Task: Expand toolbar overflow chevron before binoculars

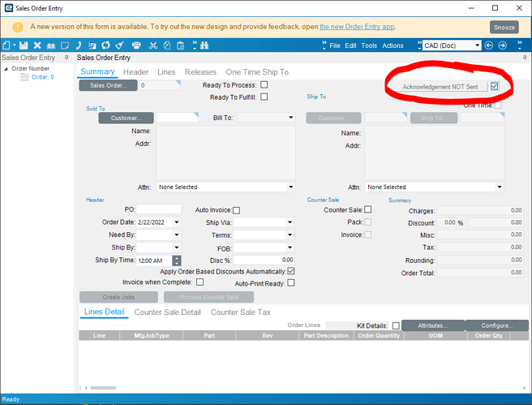Action: [195, 45]
